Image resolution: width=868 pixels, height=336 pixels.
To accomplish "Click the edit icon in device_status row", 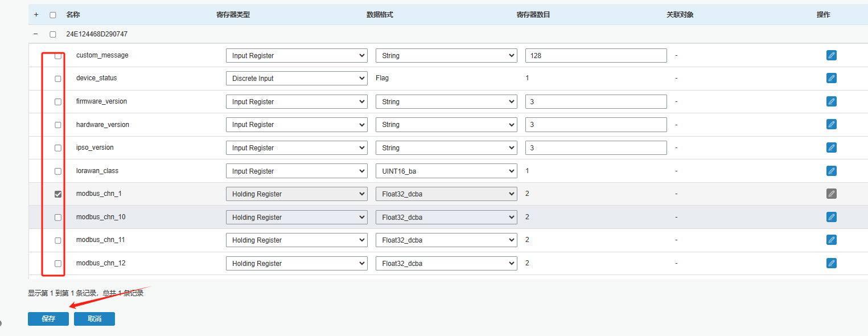I will (x=831, y=78).
